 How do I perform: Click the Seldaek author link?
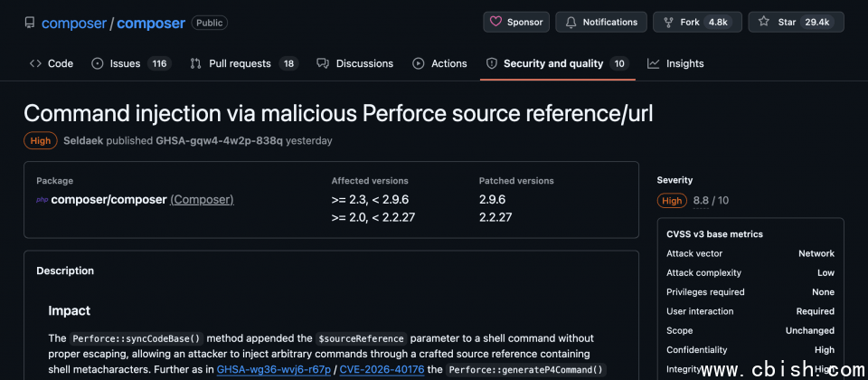(86, 141)
